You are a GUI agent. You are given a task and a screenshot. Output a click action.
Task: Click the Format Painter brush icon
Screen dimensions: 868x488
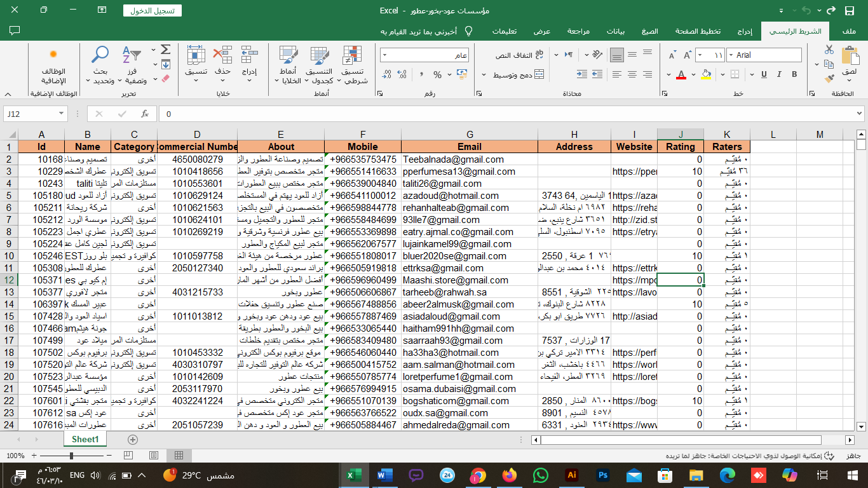(829, 79)
